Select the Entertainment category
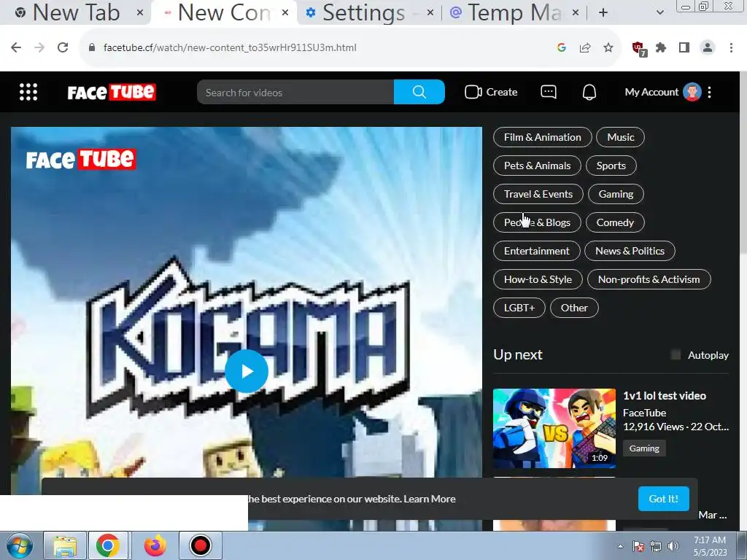The width and height of the screenshot is (747, 560). tap(536, 251)
